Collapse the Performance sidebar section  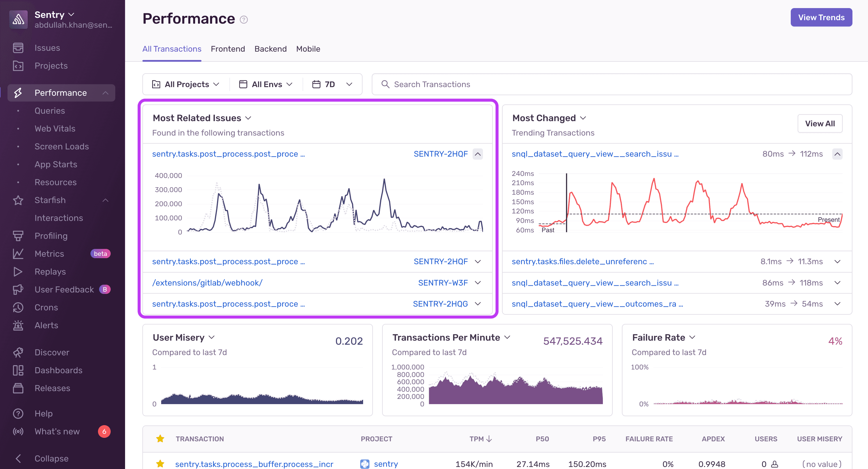tap(106, 93)
